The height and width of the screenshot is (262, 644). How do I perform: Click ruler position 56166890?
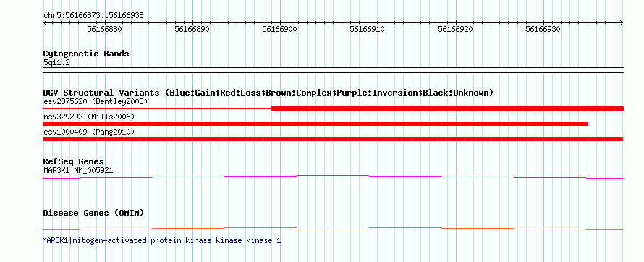(192, 29)
